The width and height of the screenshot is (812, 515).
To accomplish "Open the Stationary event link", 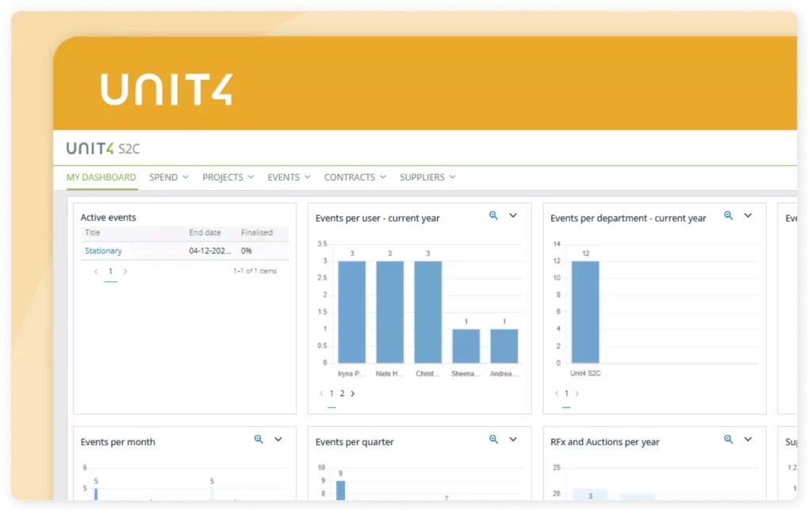I will [103, 250].
